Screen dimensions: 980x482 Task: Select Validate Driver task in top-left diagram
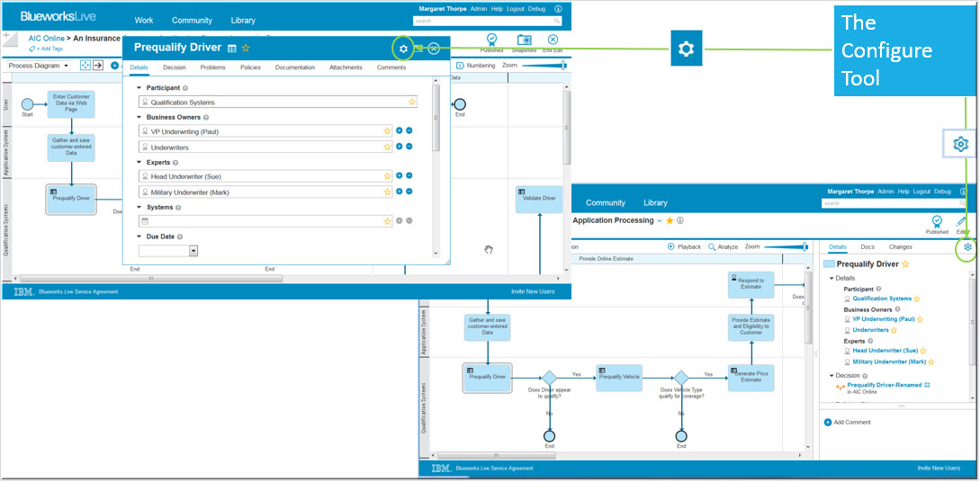coord(540,199)
